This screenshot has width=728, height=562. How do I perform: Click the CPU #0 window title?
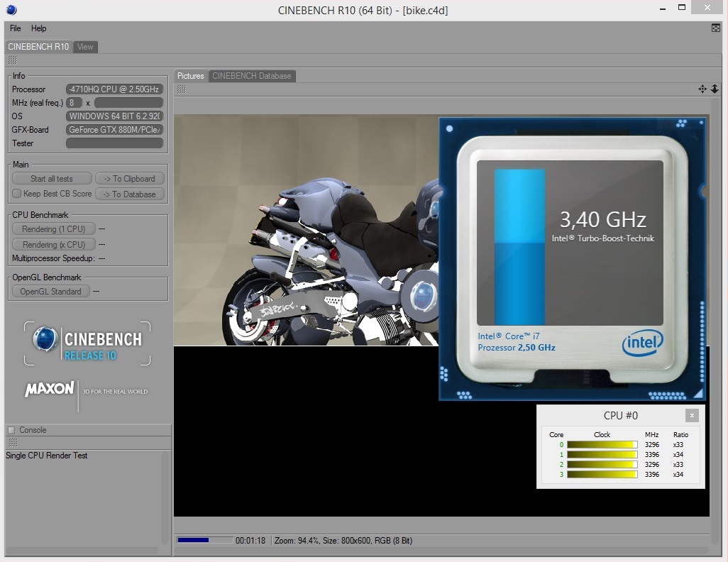pos(620,416)
